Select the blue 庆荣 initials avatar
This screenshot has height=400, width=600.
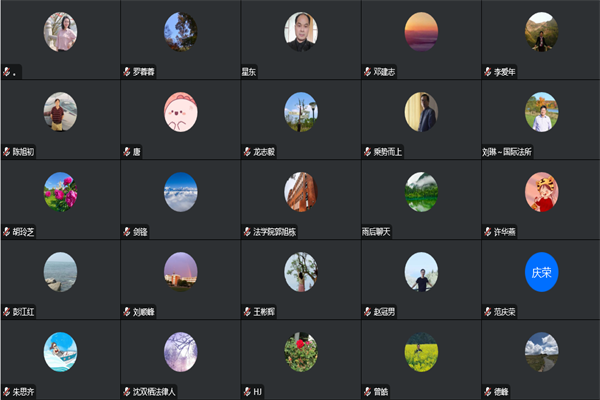541,272
